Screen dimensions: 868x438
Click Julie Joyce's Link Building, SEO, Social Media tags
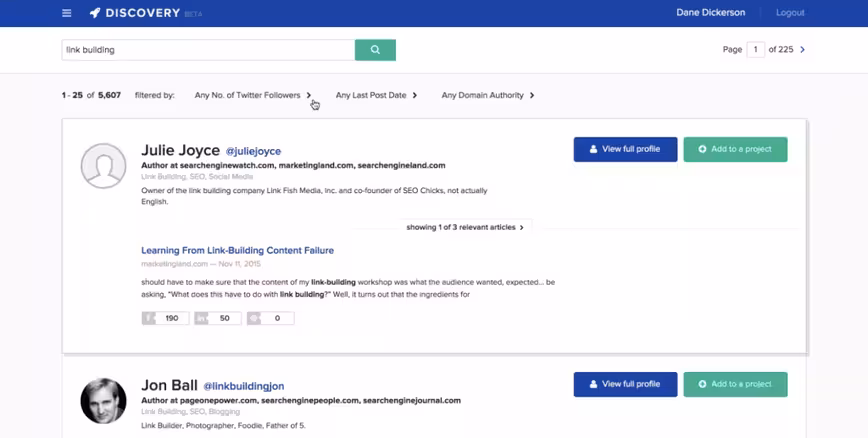(x=197, y=177)
